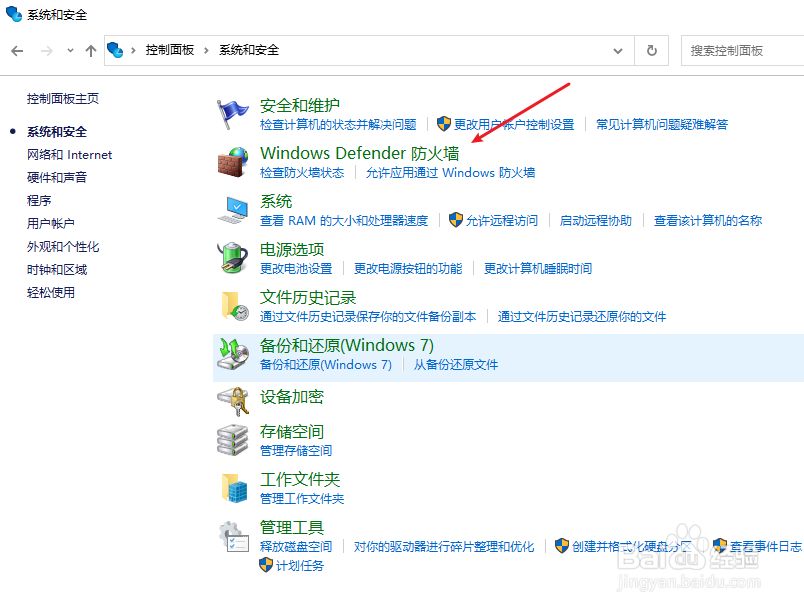Select 时钟和区域 in the sidebar
Viewport: 804px width, 610px height.
click(x=57, y=270)
